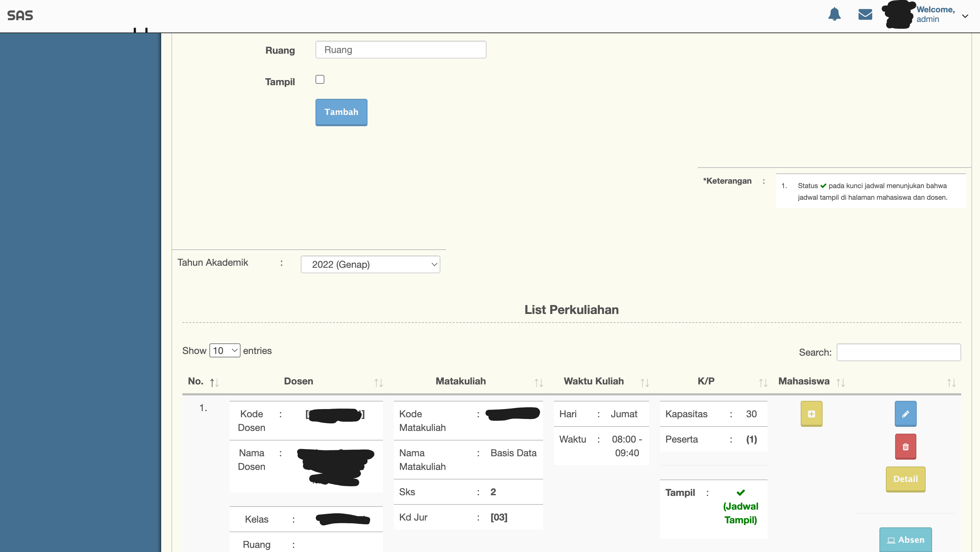Click the Search input box

pyautogui.click(x=898, y=352)
